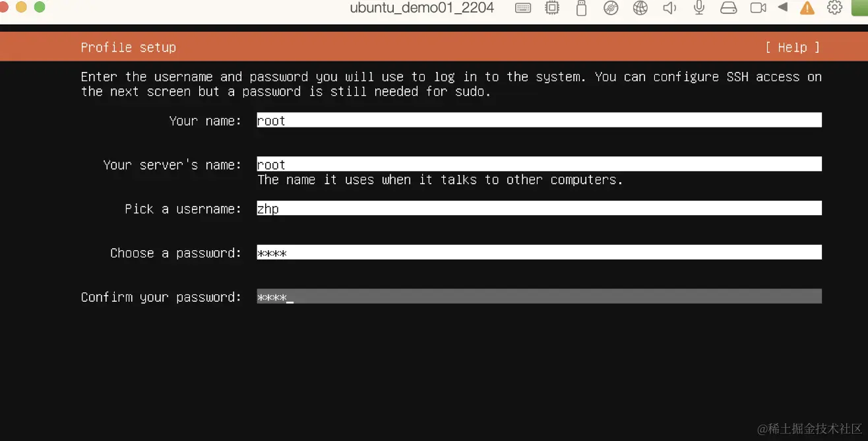This screenshot has height=441, width=868.
Task: Click the left-pointing triangle arrow icon
Action: [x=783, y=7]
